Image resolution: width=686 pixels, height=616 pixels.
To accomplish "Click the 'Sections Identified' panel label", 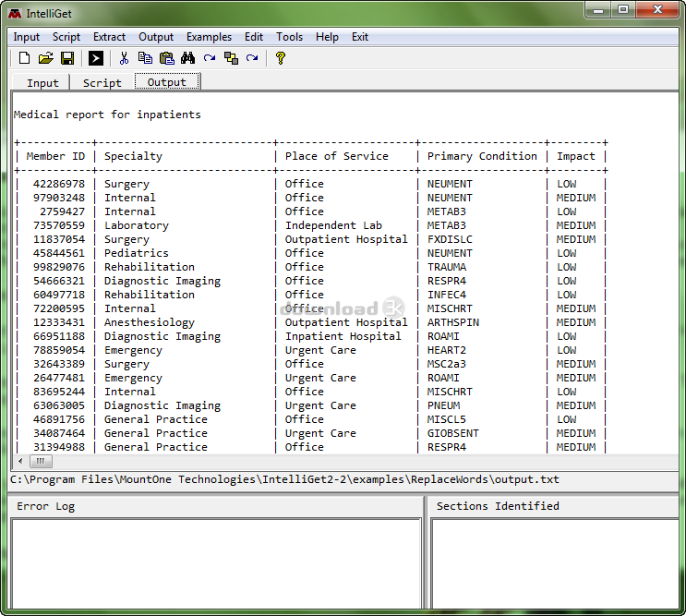I will [x=498, y=506].
